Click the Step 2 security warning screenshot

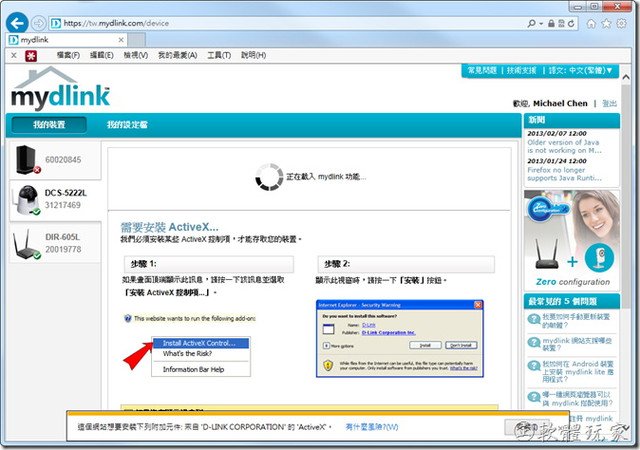400,339
